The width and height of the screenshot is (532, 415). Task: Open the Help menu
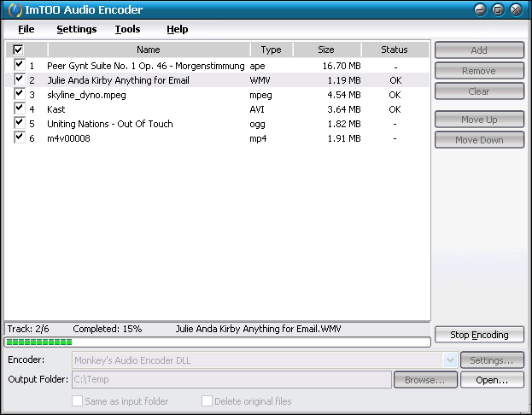177,29
